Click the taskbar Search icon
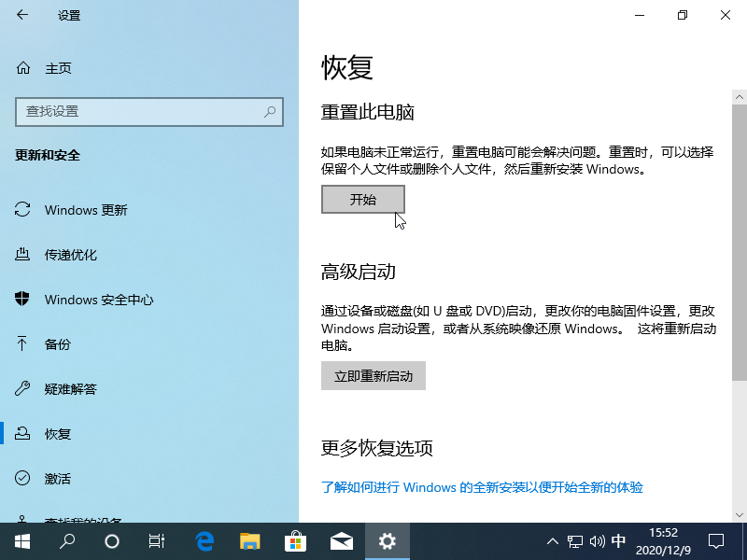The image size is (747, 560). [x=65, y=541]
